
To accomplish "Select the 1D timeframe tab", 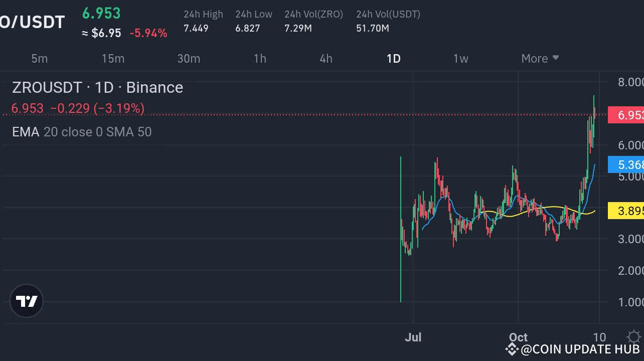I will (x=394, y=59).
